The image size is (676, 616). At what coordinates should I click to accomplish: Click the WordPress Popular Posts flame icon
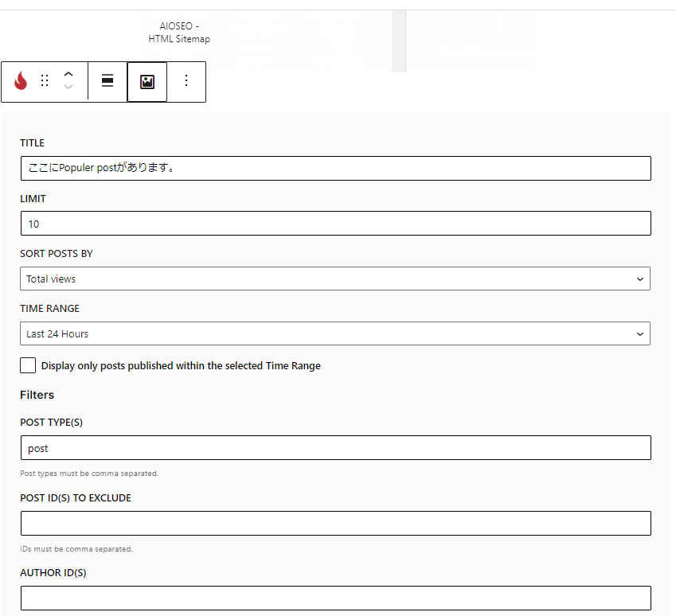point(21,81)
